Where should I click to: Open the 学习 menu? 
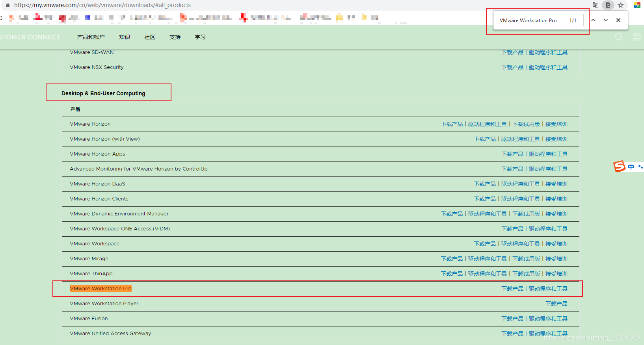pos(200,37)
